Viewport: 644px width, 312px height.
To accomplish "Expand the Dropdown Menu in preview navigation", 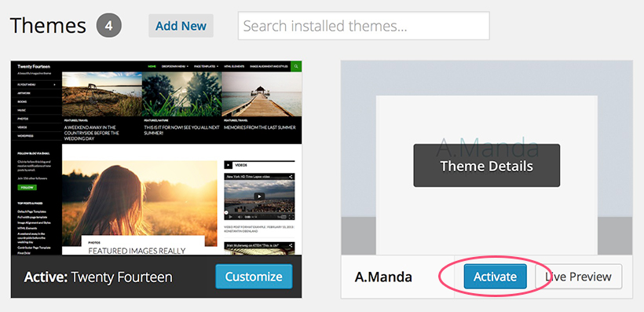I will pyautogui.click(x=175, y=66).
